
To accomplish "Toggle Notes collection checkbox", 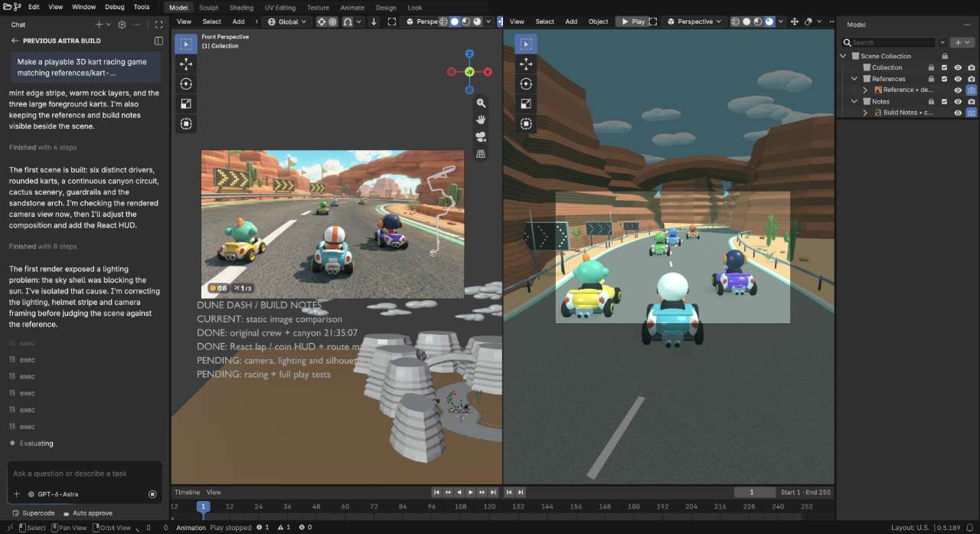I will pyautogui.click(x=944, y=101).
